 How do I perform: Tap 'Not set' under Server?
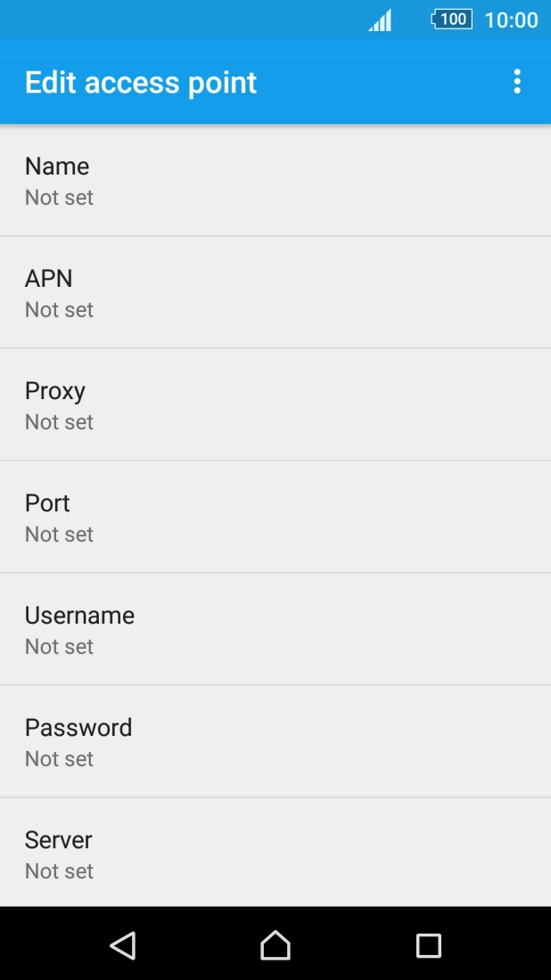(x=59, y=871)
